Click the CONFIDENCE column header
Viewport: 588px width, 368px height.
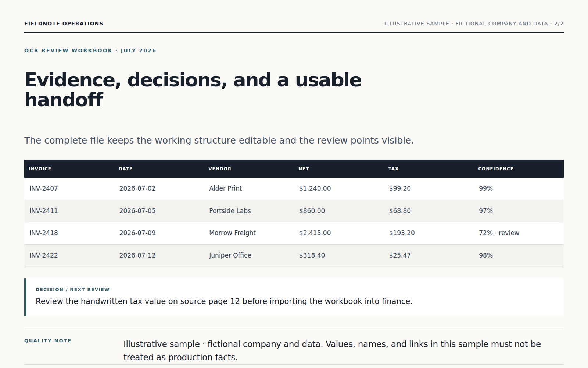coord(496,169)
